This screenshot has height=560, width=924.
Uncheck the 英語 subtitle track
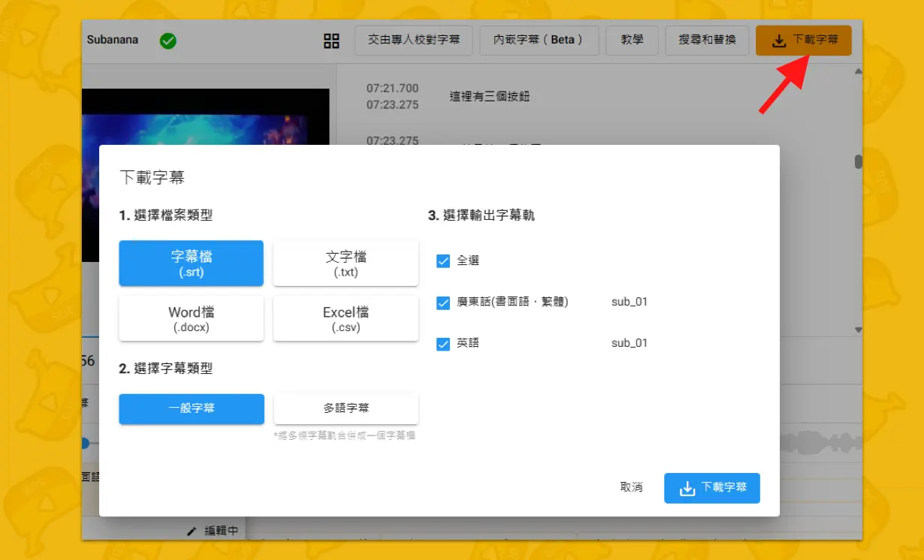(x=443, y=344)
